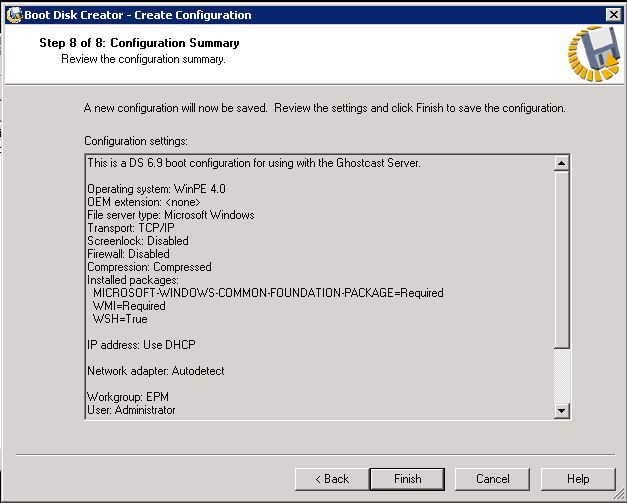The height and width of the screenshot is (503, 627).
Task: Open the Help button
Action: (x=578, y=479)
